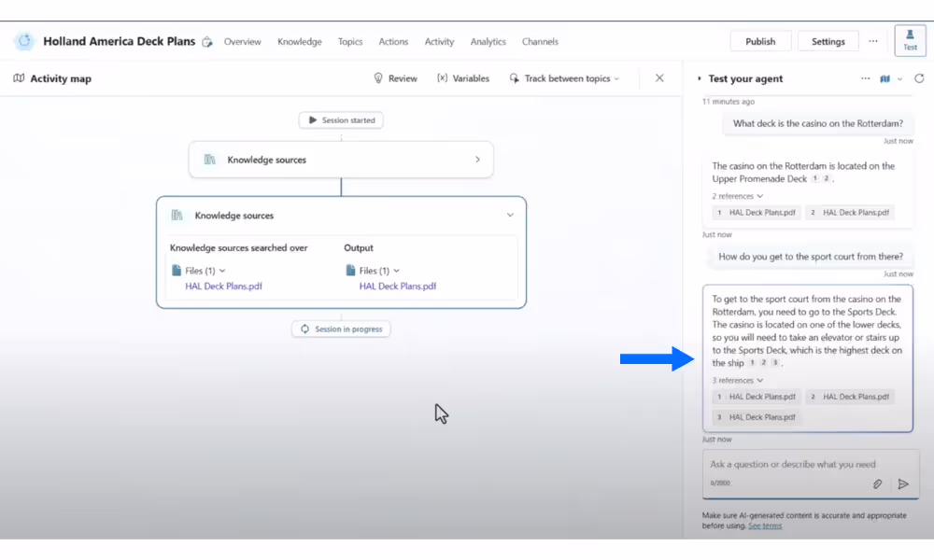Open reference 1 HAL Deck Plans.pdf in casino answer
The image size is (934, 560).
click(757, 213)
